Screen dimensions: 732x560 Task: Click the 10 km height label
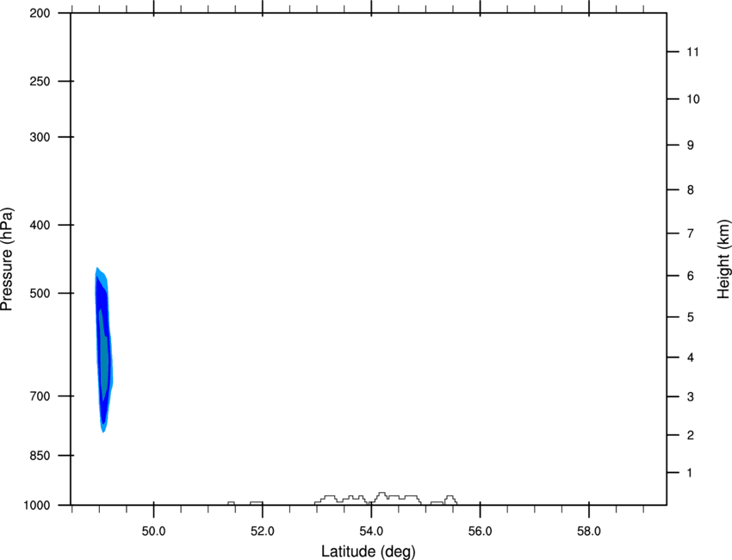[x=693, y=99]
